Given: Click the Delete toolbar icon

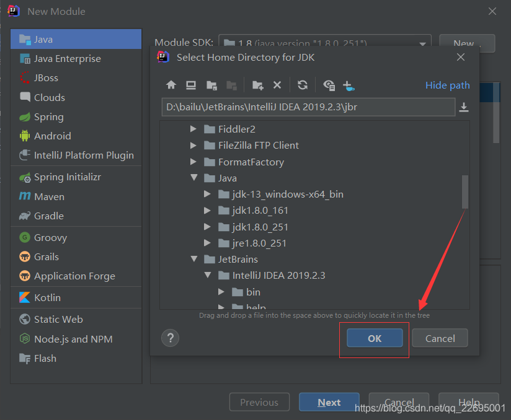Looking at the screenshot, I should click(277, 85).
